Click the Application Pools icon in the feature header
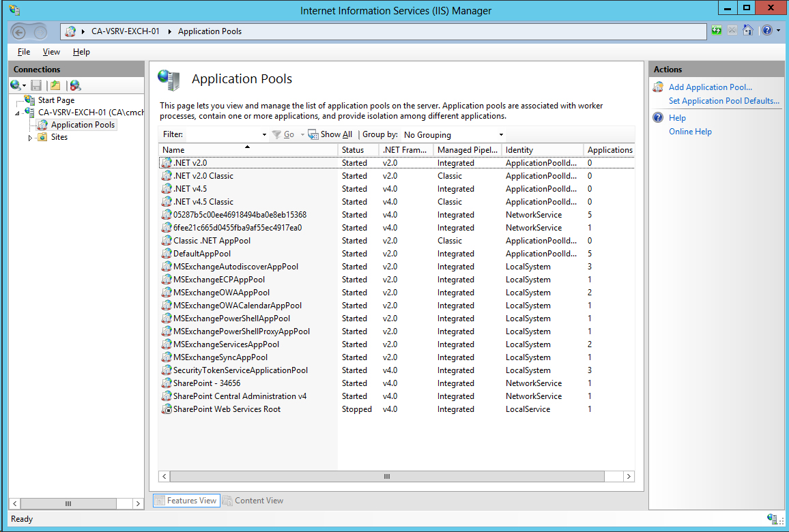This screenshot has height=532, width=789. click(168, 78)
